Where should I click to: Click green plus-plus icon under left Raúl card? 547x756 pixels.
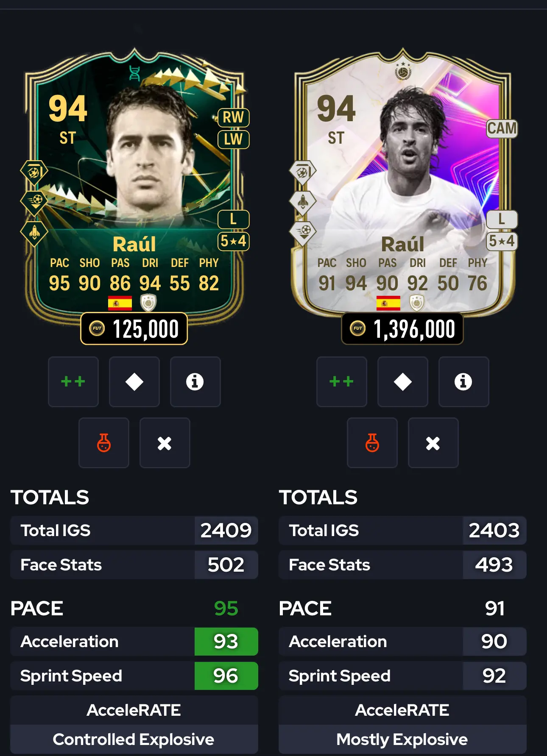[x=73, y=382]
